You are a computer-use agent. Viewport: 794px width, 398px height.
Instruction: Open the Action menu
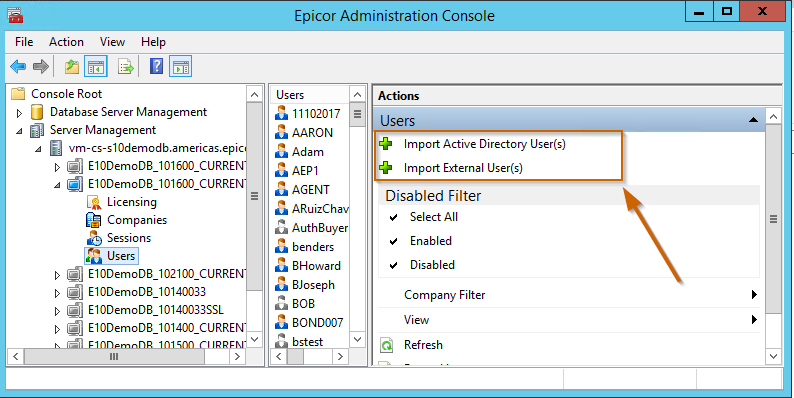coord(66,42)
